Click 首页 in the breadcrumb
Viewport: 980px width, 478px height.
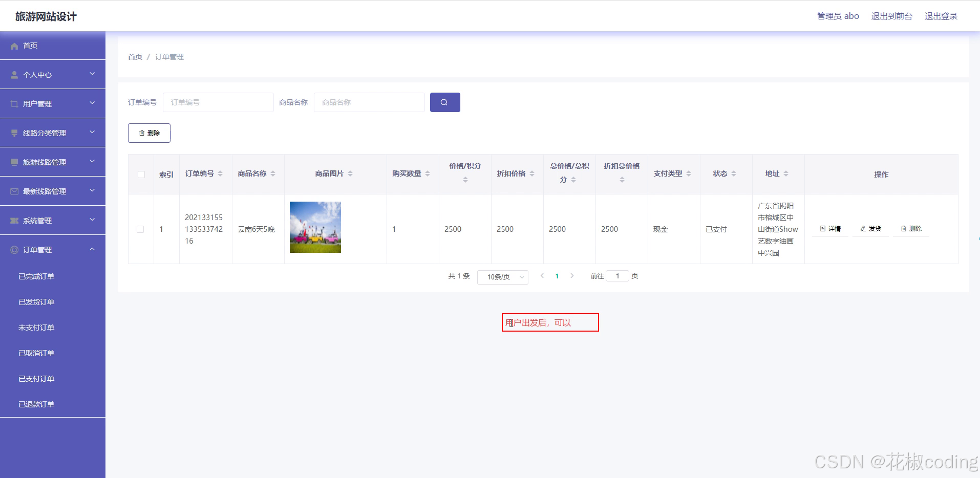(x=135, y=57)
